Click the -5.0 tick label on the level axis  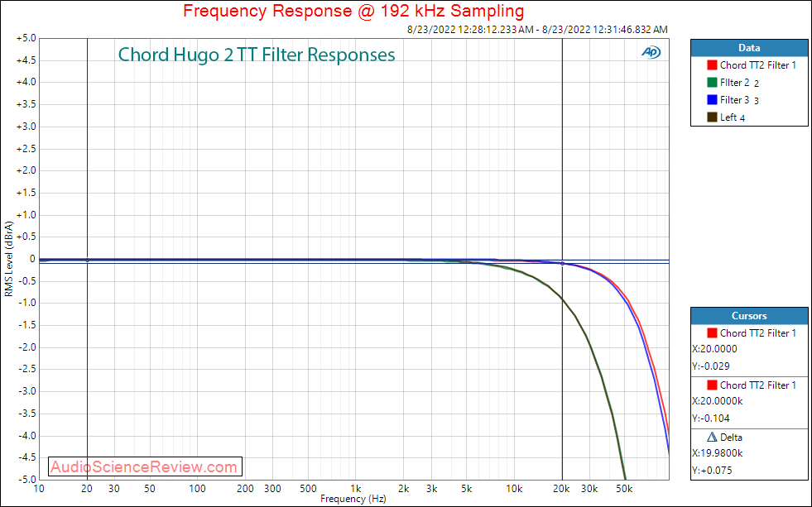pyautogui.click(x=27, y=480)
